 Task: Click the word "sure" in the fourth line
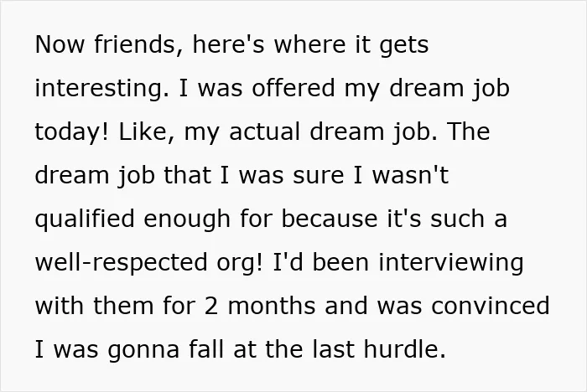click(x=318, y=175)
